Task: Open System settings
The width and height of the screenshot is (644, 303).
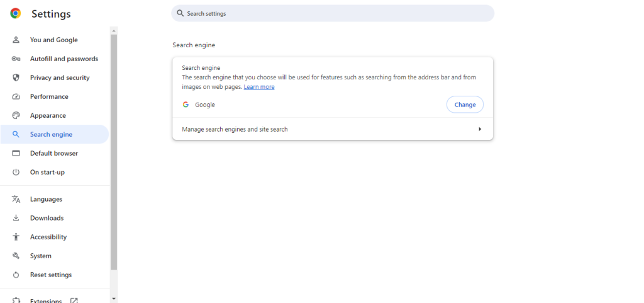Action: point(54,256)
